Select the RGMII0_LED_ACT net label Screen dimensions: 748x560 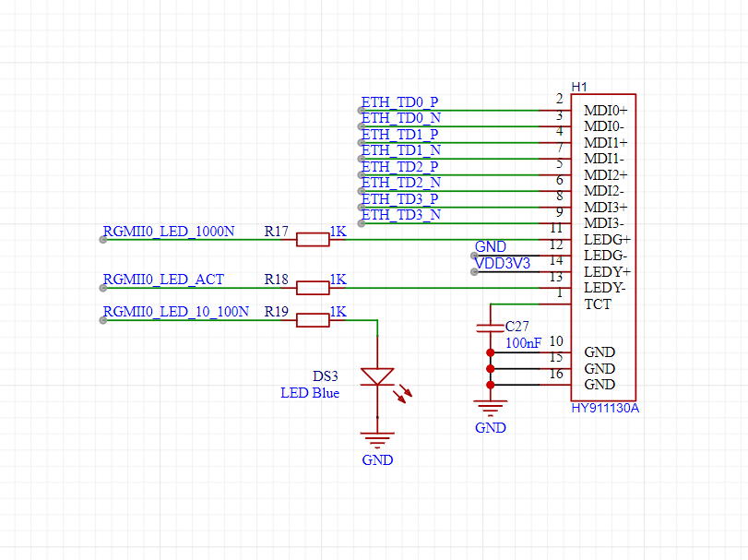(x=163, y=280)
